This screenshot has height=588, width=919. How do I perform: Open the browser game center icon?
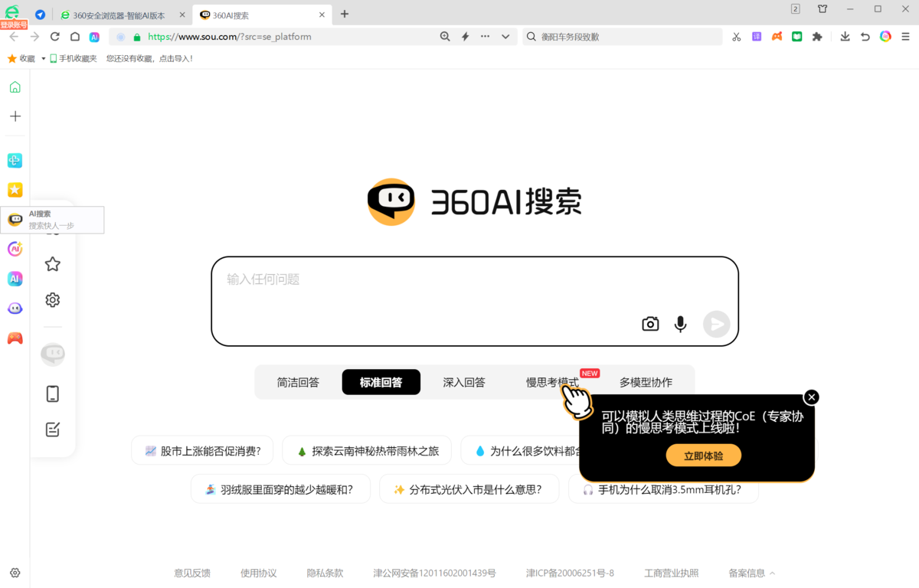click(776, 36)
